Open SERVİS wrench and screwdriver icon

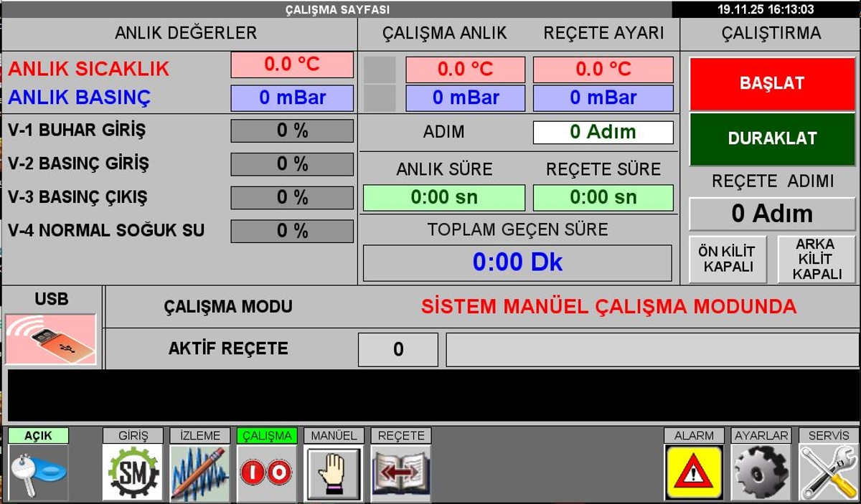coord(828,472)
